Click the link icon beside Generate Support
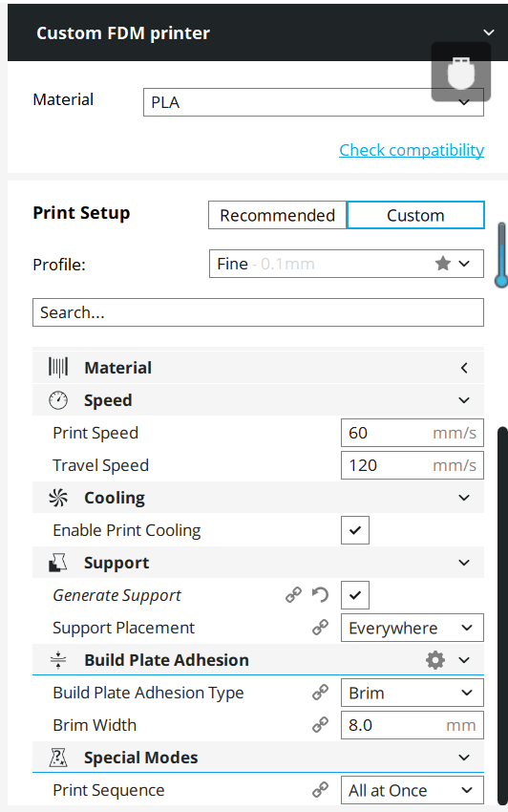The width and height of the screenshot is (508, 812). click(293, 595)
